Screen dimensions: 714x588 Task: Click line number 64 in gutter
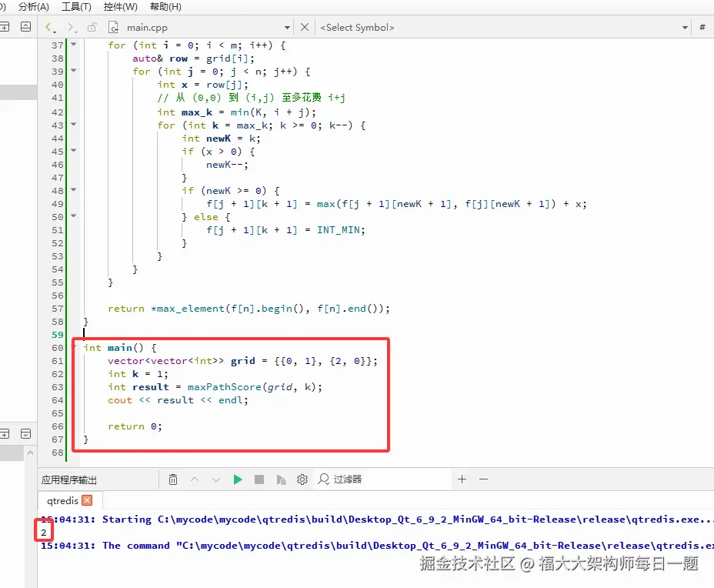pos(58,400)
